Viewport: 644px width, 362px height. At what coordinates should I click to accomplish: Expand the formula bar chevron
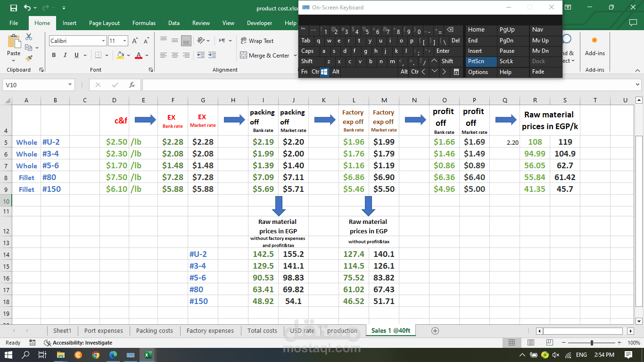(638, 85)
